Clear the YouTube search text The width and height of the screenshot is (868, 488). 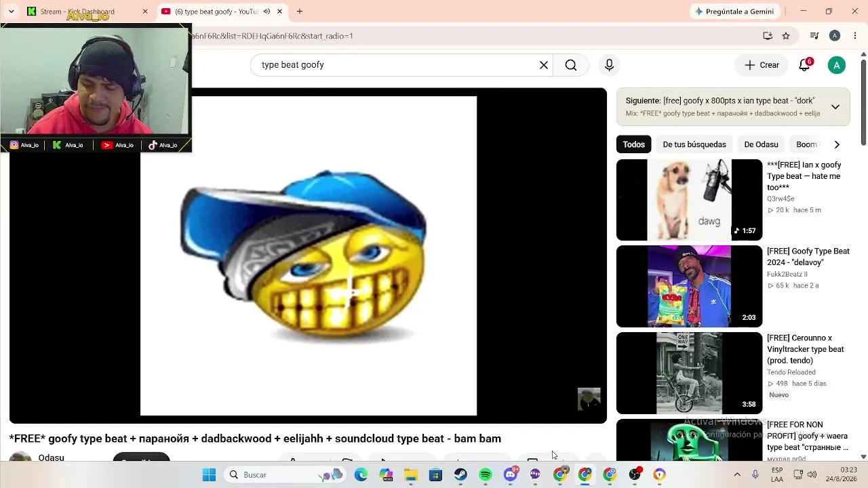(x=544, y=65)
